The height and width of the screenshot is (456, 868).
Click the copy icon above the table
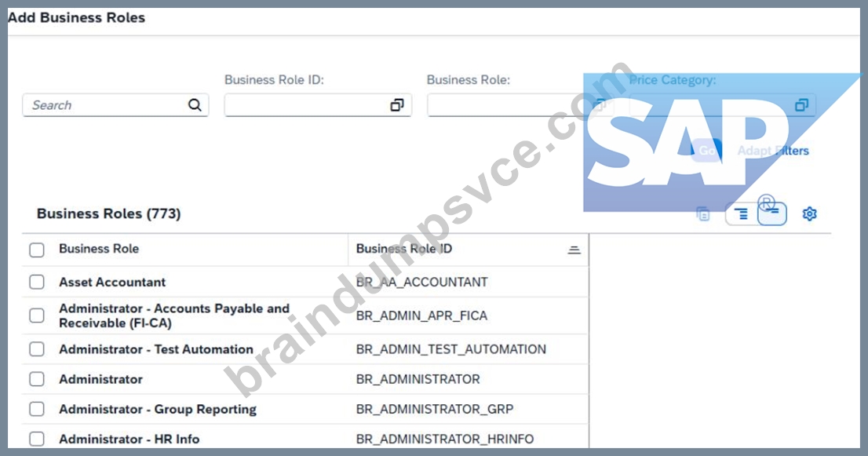(x=703, y=213)
